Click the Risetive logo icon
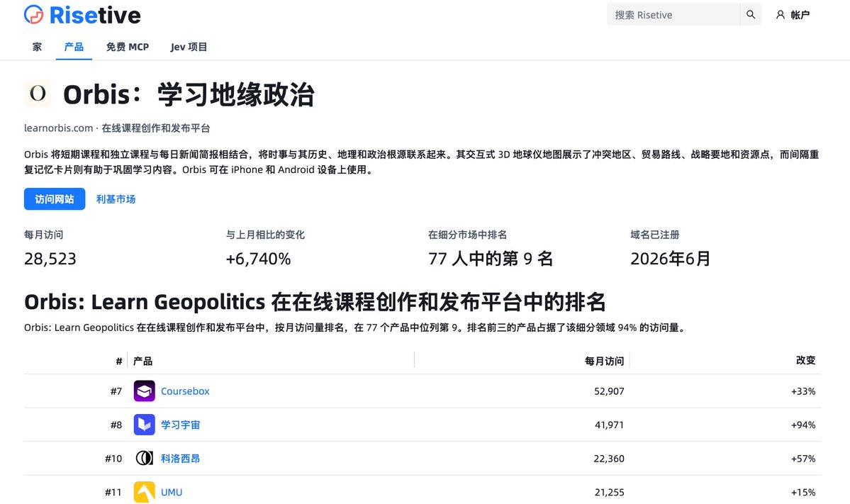Viewport: 850px width, 504px height. [33, 15]
